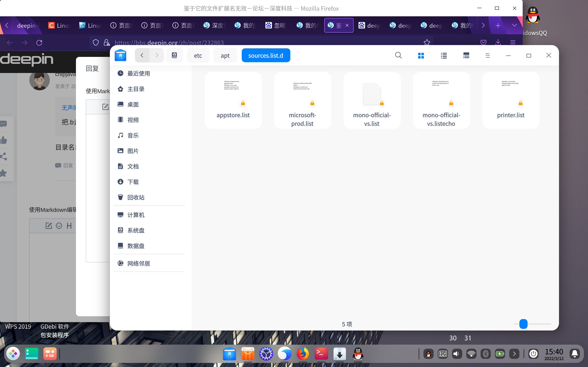
Task: Click the system disk root breadcrumb icon
Action: 174,55
